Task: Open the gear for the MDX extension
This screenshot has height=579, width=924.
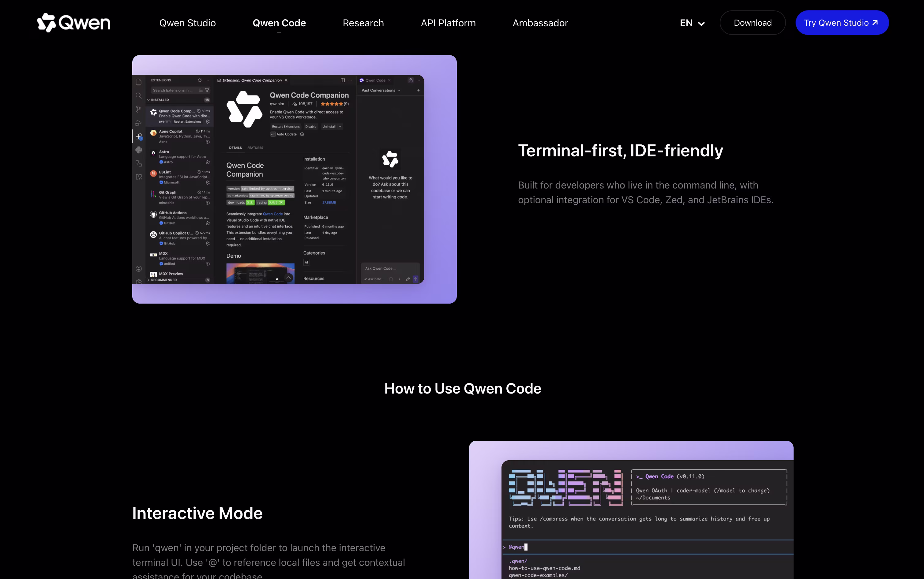Action: coord(208,264)
